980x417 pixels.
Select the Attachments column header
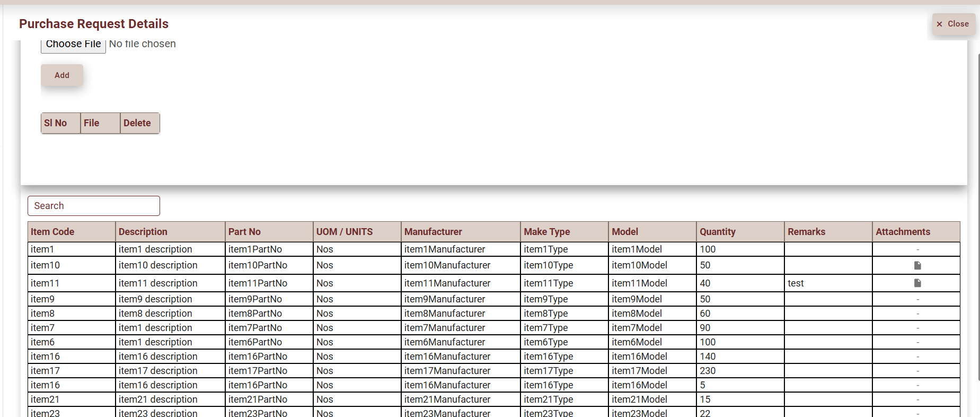[x=903, y=232]
